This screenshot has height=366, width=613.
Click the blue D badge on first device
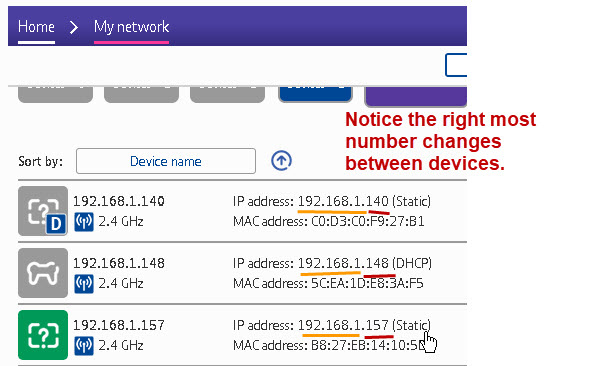[x=56, y=224]
